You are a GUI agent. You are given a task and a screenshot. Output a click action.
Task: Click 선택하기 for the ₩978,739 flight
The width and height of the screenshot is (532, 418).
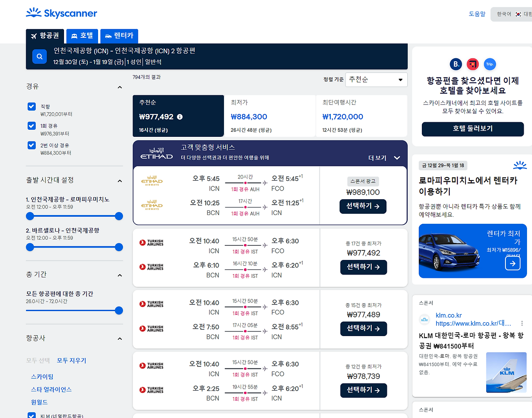364,390
